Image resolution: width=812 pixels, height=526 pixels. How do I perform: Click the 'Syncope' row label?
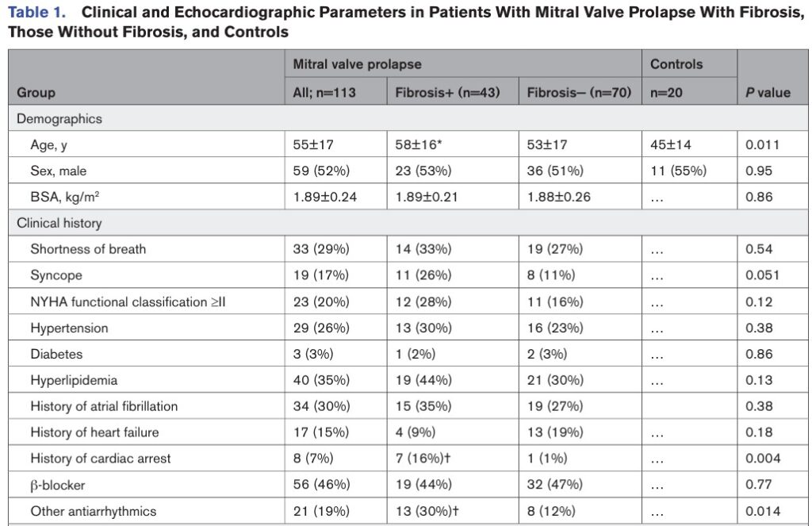coord(56,275)
